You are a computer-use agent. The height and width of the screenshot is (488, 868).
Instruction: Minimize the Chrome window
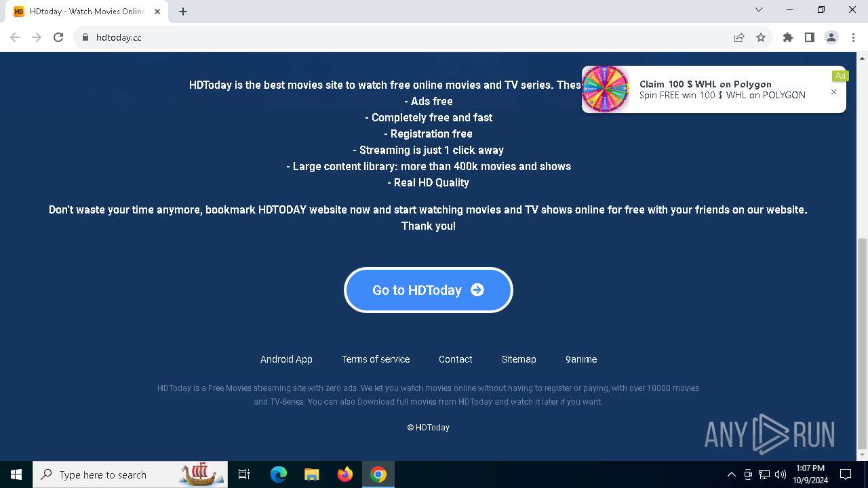[x=791, y=9]
